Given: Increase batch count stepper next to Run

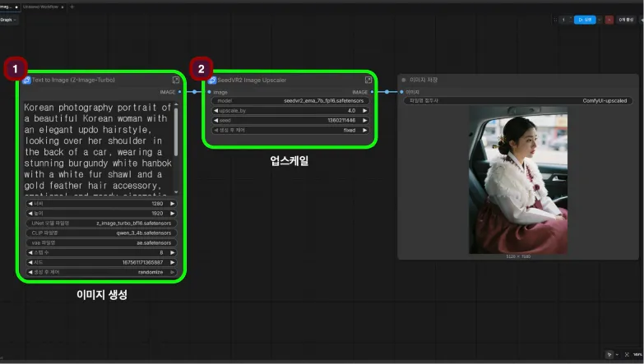Looking at the screenshot, I should pos(570,18).
